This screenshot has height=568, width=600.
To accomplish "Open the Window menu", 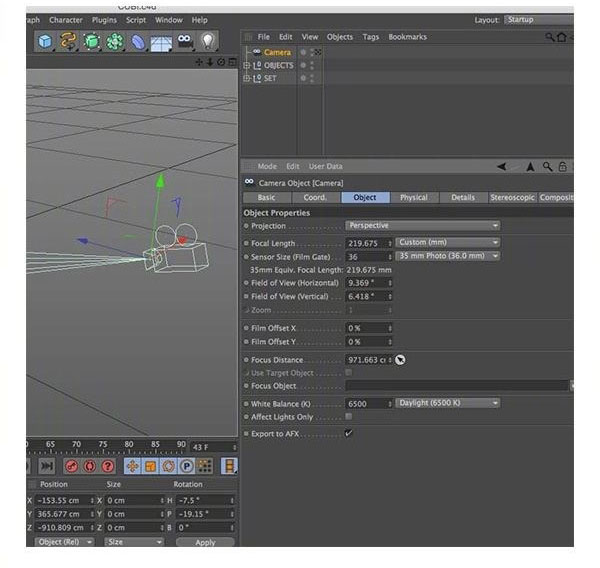I will point(169,20).
